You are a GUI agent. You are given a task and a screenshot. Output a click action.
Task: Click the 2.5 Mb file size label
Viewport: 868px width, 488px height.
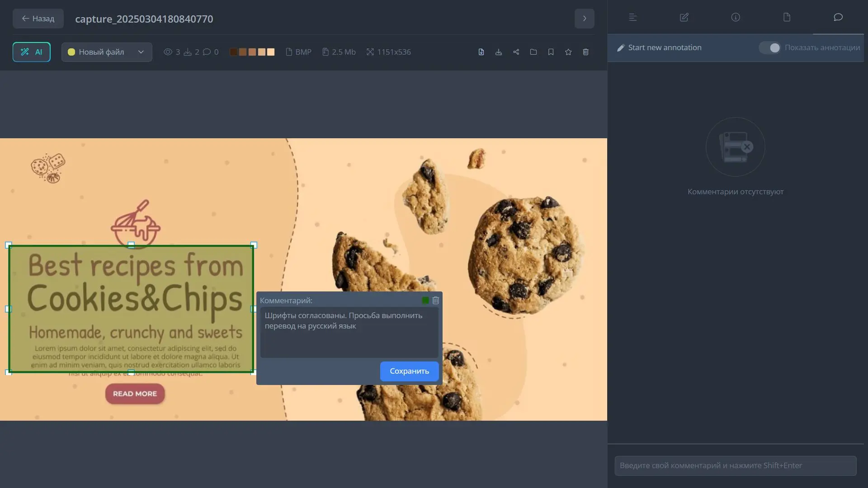pyautogui.click(x=339, y=52)
